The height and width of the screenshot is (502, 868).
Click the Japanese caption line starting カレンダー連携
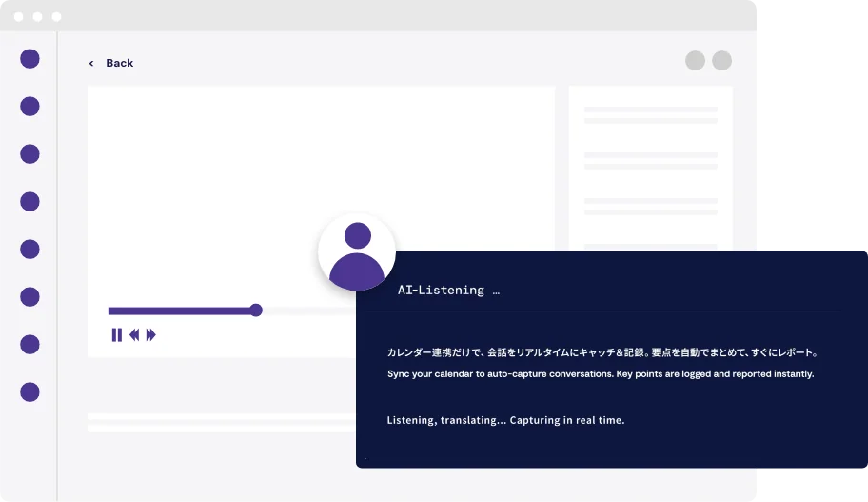602,352
